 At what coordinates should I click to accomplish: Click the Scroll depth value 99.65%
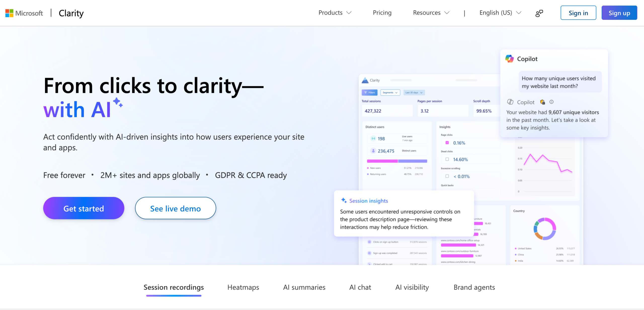(484, 111)
